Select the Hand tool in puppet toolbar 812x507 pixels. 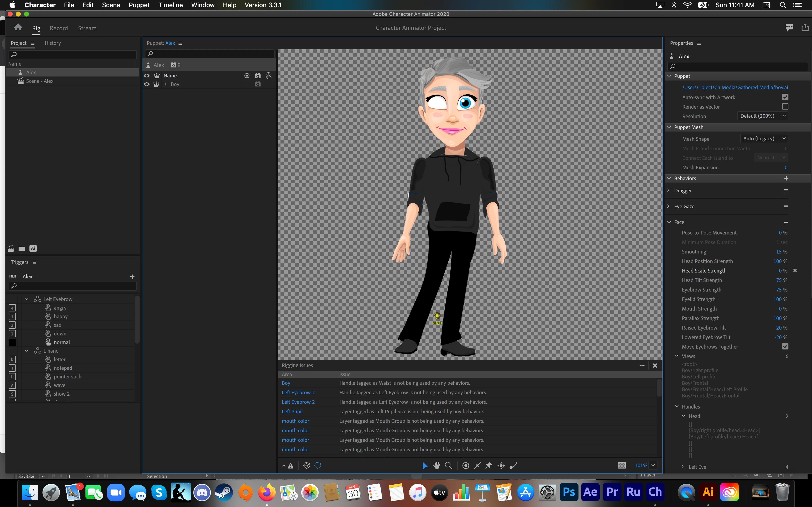(x=437, y=465)
